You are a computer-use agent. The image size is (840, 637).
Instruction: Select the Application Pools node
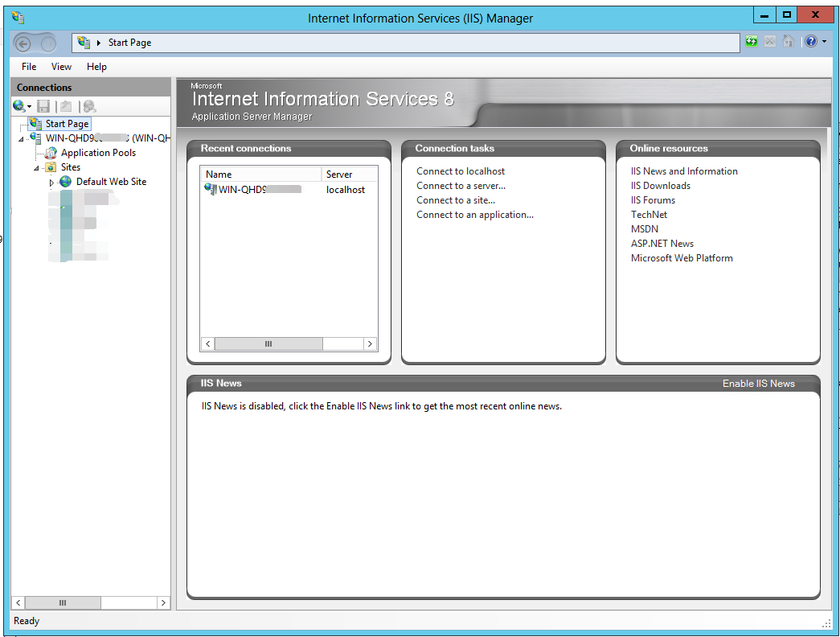98,153
